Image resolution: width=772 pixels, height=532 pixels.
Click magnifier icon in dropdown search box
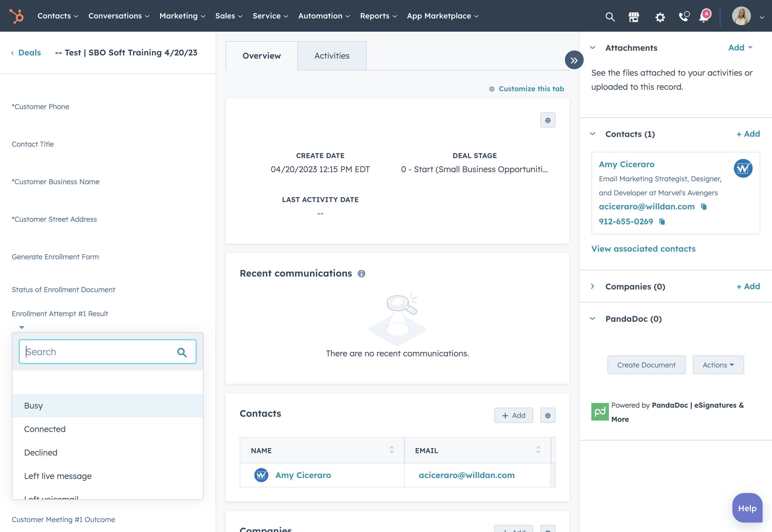tap(182, 352)
